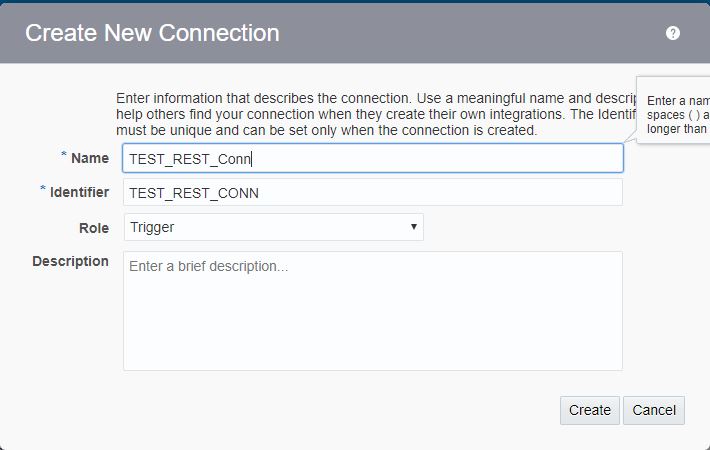
Task: Open the Role dropdown showing Trigger
Action: [273, 227]
